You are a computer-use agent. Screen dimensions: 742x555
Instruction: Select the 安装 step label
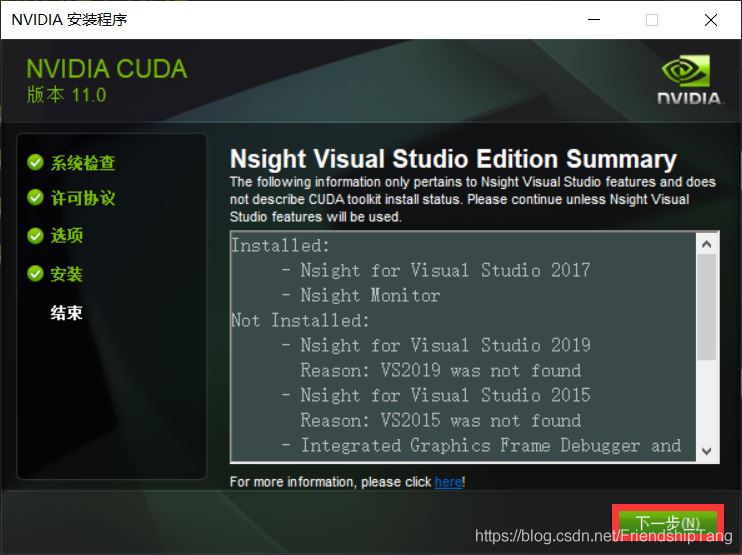pyautogui.click(x=67, y=274)
